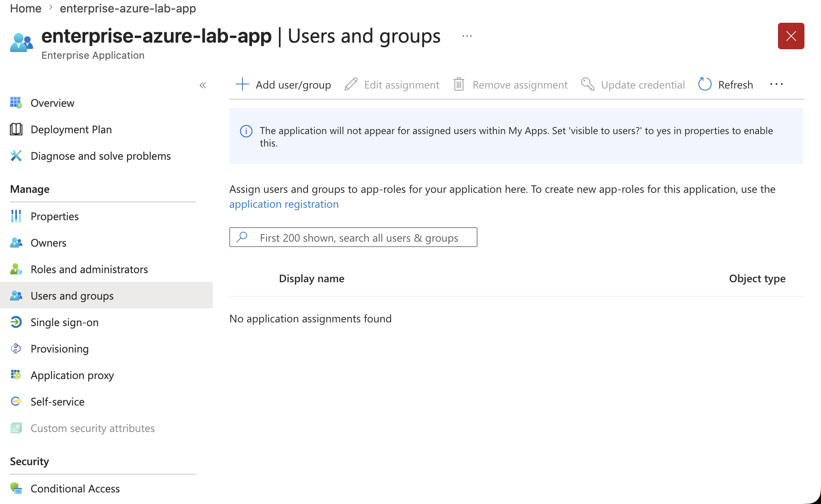This screenshot has height=504, width=821.
Task: Click the Application proxy icon
Action: (16, 375)
